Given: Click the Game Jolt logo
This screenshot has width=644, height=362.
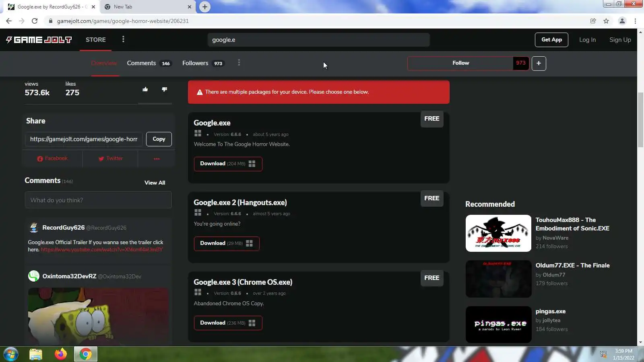Looking at the screenshot, I should tap(39, 39).
